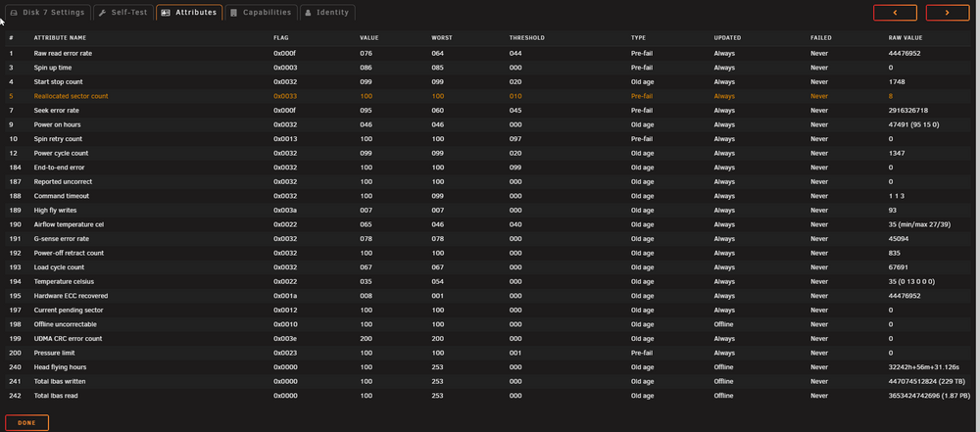
Task: Go to previous disk with left chevron
Action: coord(895,13)
